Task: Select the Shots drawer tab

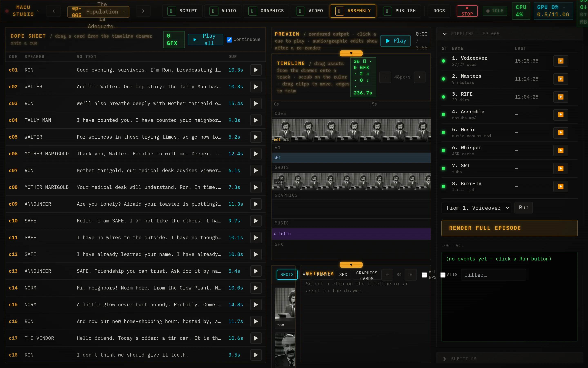Action: [x=287, y=275]
